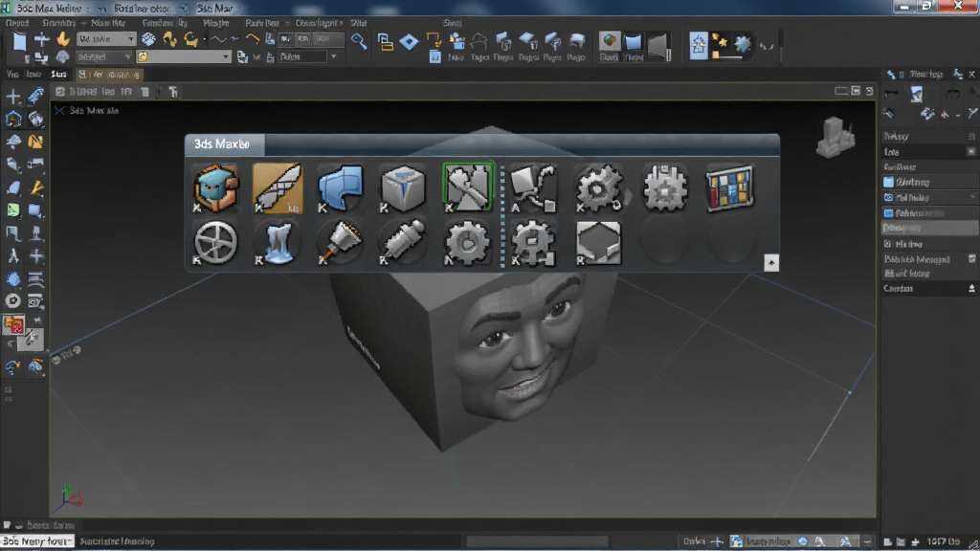Click the highlighted gray row in the right panel
Screen dimensions: 980x551
coord(929,228)
